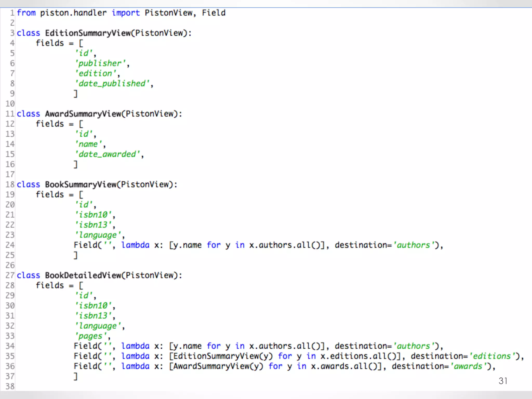The image size is (532, 399).
Task: Click the 'date_published' string
Action: pos(112,84)
